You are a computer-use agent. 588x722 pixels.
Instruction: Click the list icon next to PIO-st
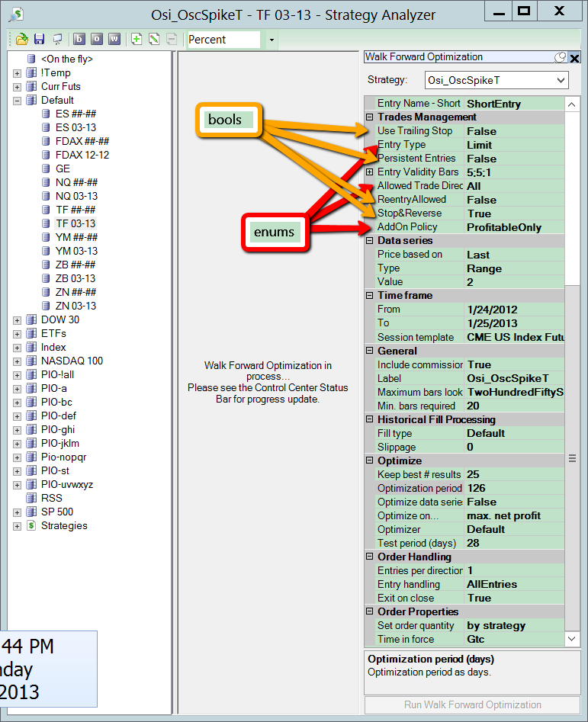(31, 470)
